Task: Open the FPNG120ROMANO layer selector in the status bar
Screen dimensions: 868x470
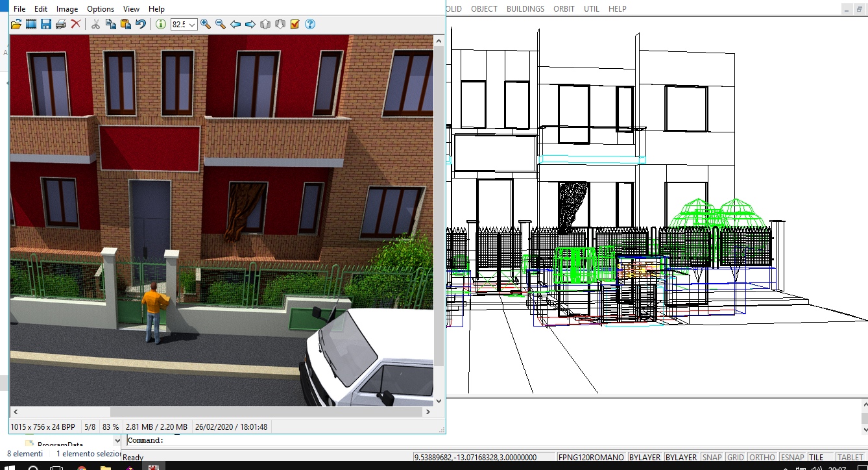Action: click(591, 458)
